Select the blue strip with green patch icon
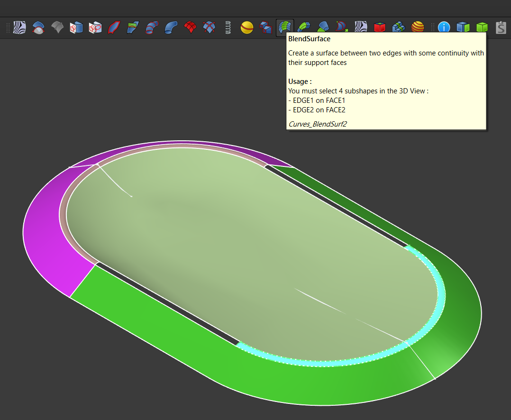The width and height of the screenshot is (511, 420). point(133,27)
